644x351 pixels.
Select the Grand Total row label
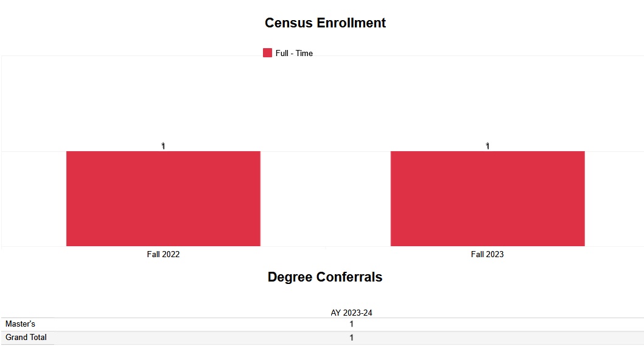point(26,338)
